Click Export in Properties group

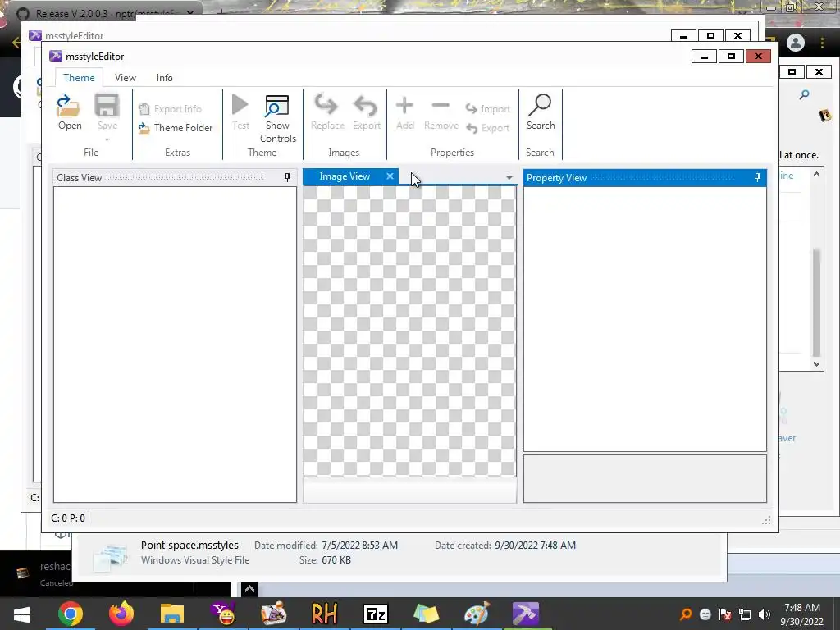487,128
